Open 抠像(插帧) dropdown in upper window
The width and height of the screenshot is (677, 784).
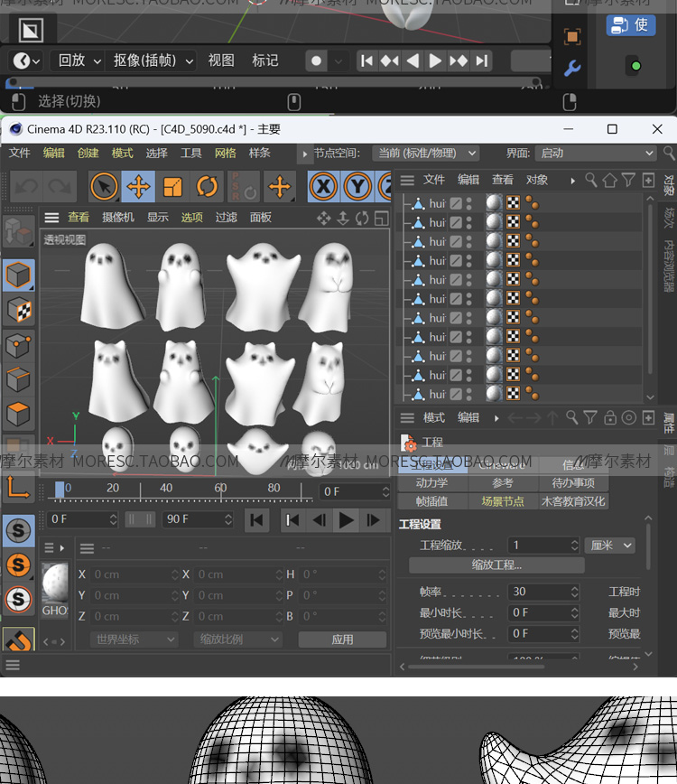click(x=152, y=61)
